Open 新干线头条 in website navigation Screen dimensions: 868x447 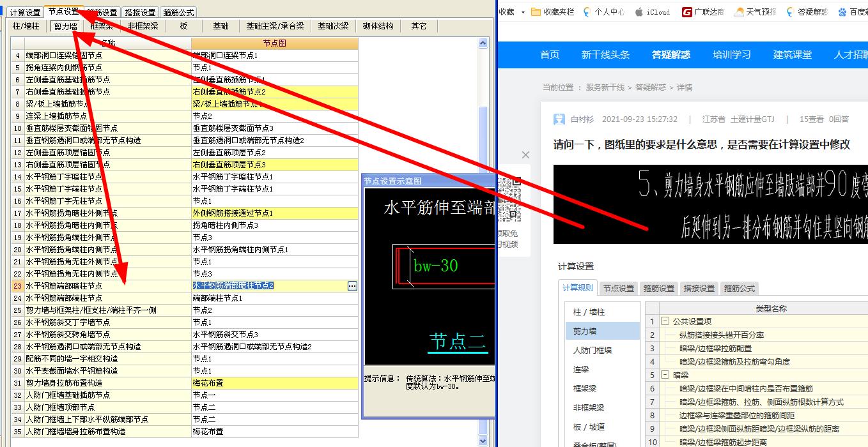[605, 55]
